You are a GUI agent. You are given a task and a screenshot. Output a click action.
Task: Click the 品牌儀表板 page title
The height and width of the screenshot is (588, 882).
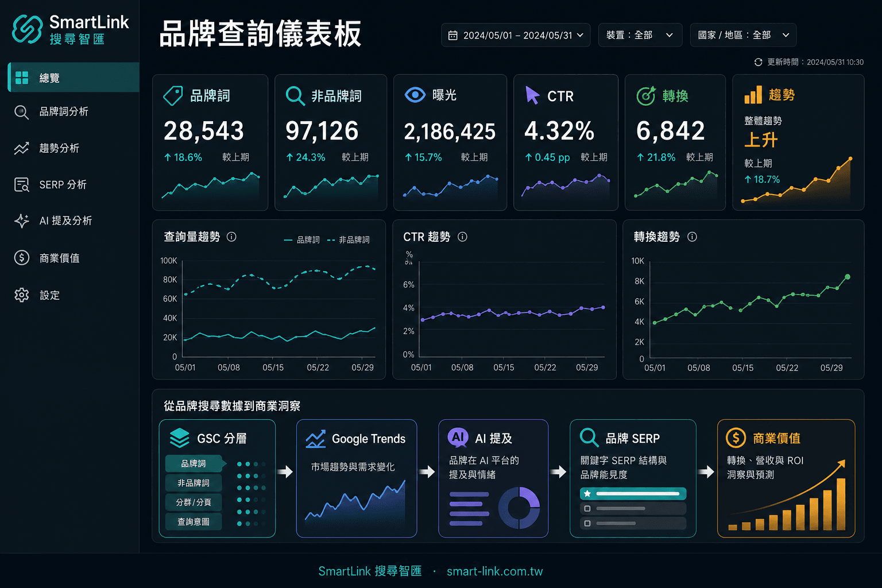(x=260, y=33)
